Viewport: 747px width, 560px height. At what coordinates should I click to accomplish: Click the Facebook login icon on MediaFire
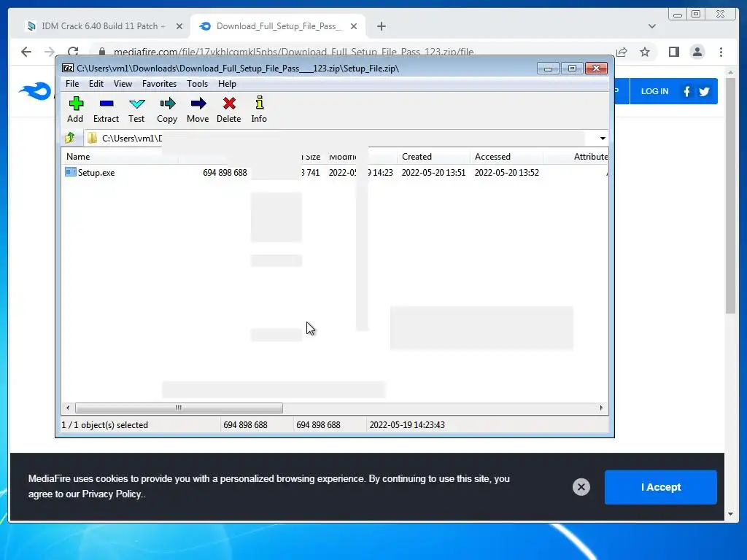coord(686,91)
